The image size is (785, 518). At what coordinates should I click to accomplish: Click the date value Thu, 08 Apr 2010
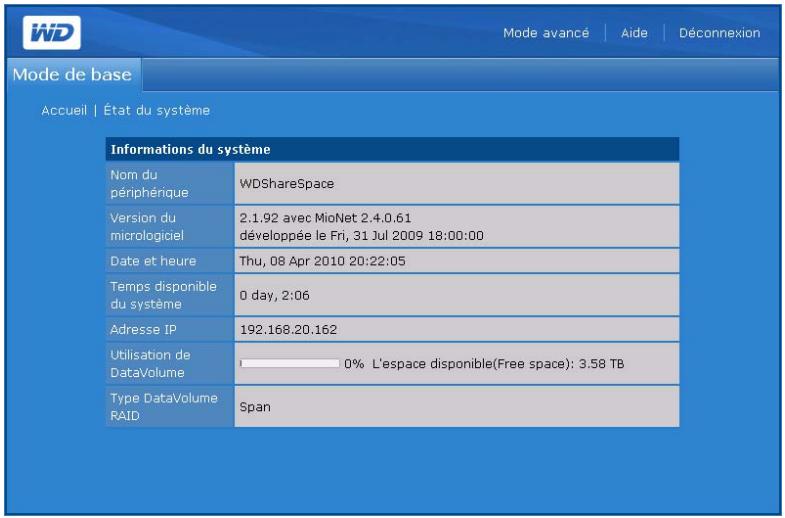(322, 261)
